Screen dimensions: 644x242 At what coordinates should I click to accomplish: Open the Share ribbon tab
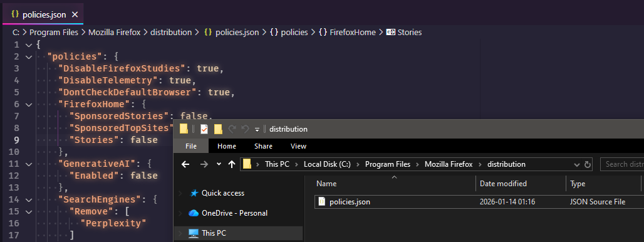[x=263, y=146]
